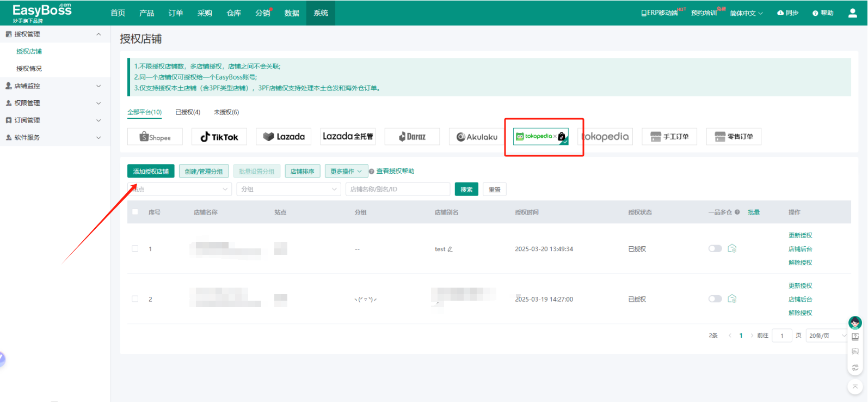
Task: Click the 店铺排序 button
Action: click(303, 172)
